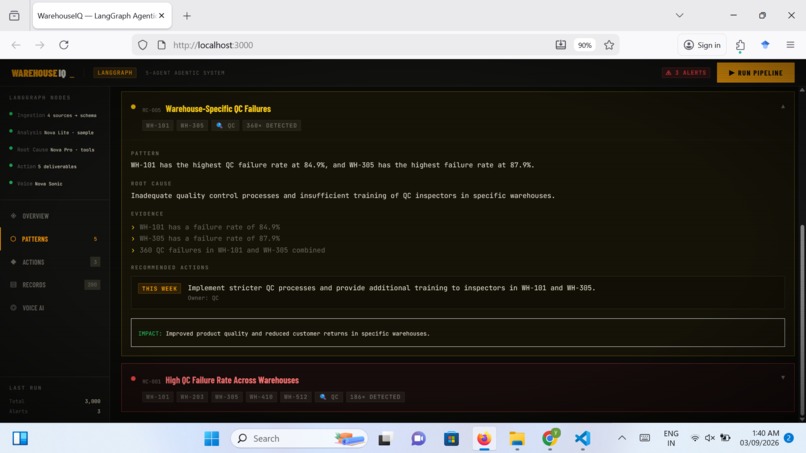This screenshot has width=806, height=453.
Task: Click the WH-410 warehouse tag
Action: [261, 397]
